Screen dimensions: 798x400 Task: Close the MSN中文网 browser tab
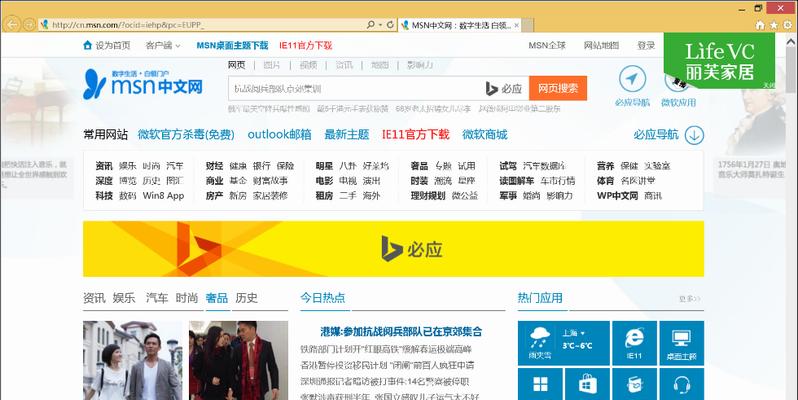[x=517, y=25]
